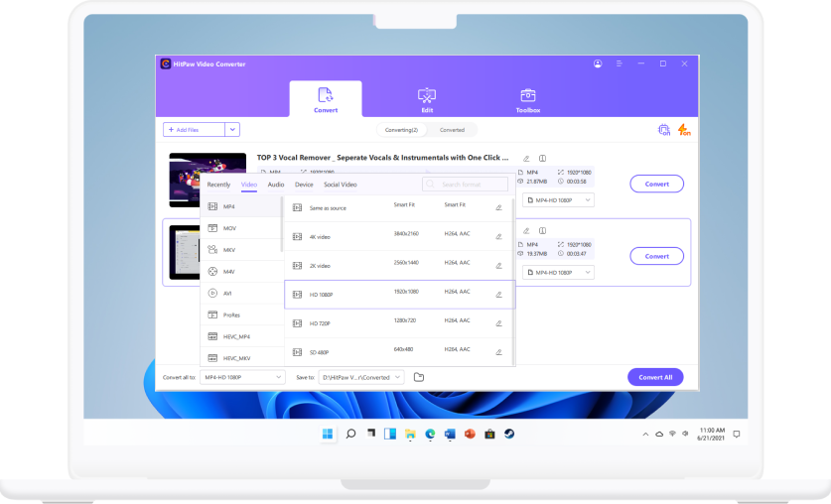831x504 pixels.
Task: Toggle lightning fast conversion icon
Action: [684, 130]
